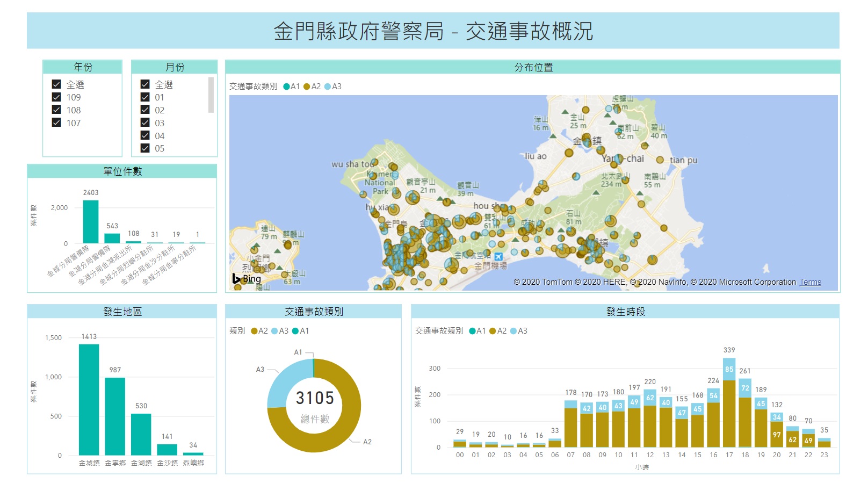Select the 543 bar in 單位件數 chart
This screenshot has height=483, width=868.
pyautogui.click(x=112, y=239)
